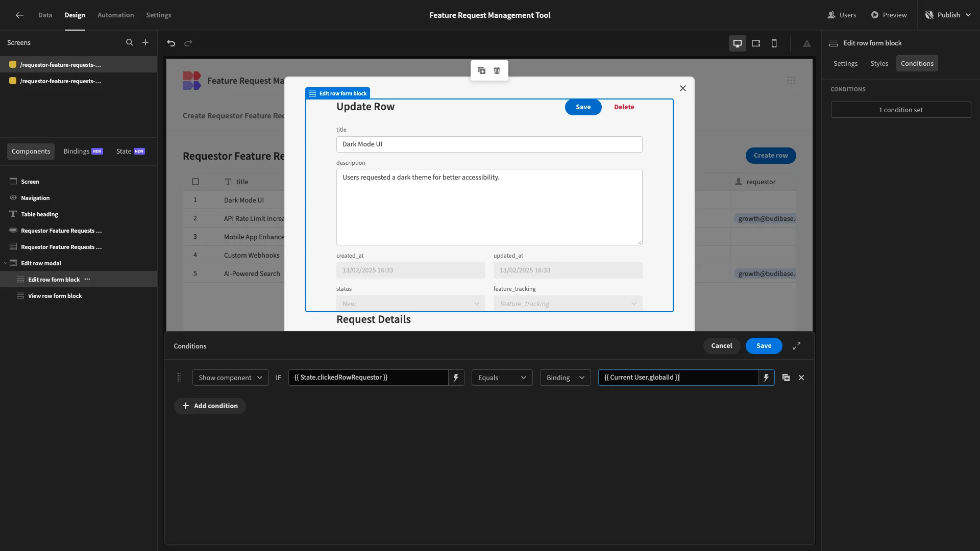Open the Binding value type dropdown

[x=566, y=378]
